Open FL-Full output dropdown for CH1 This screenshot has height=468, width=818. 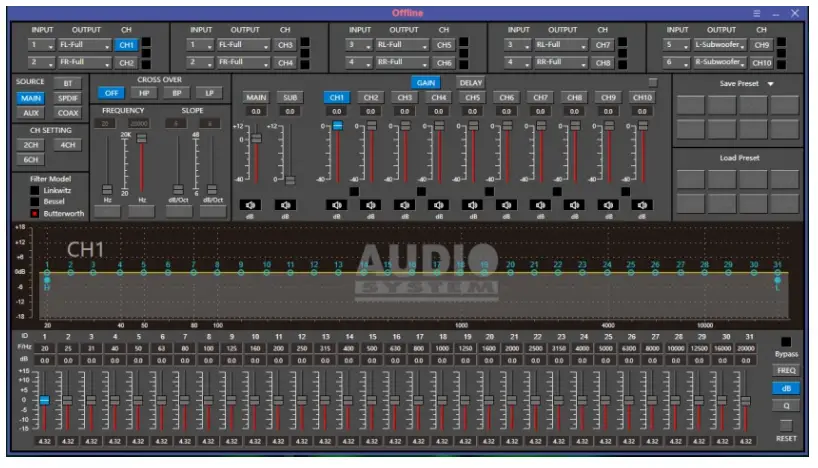point(85,45)
